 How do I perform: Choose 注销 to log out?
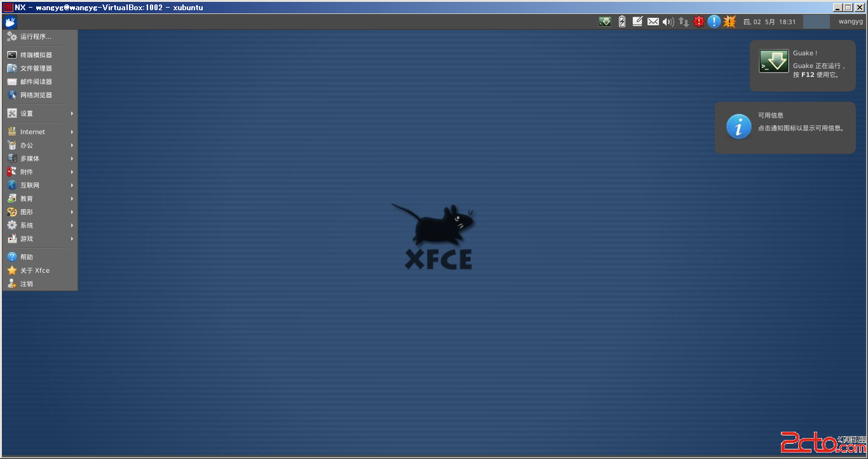point(39,284)
